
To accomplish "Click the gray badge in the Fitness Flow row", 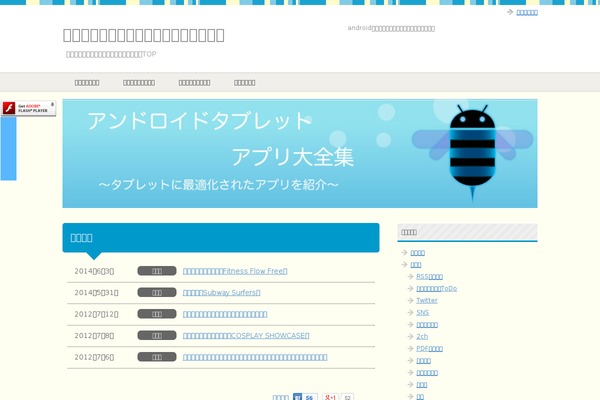I will (x=157, y=271).
